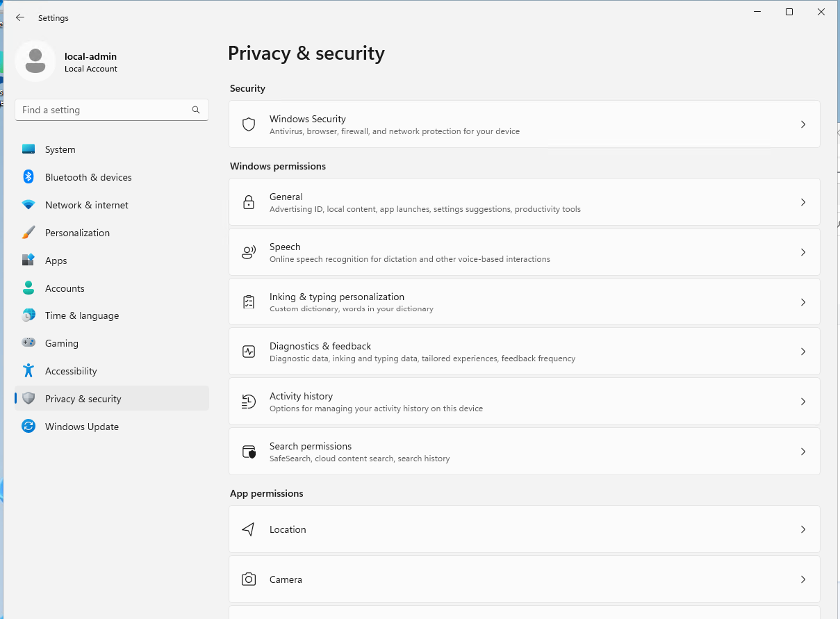Open Camera label in App permissions

pos(286,579)
